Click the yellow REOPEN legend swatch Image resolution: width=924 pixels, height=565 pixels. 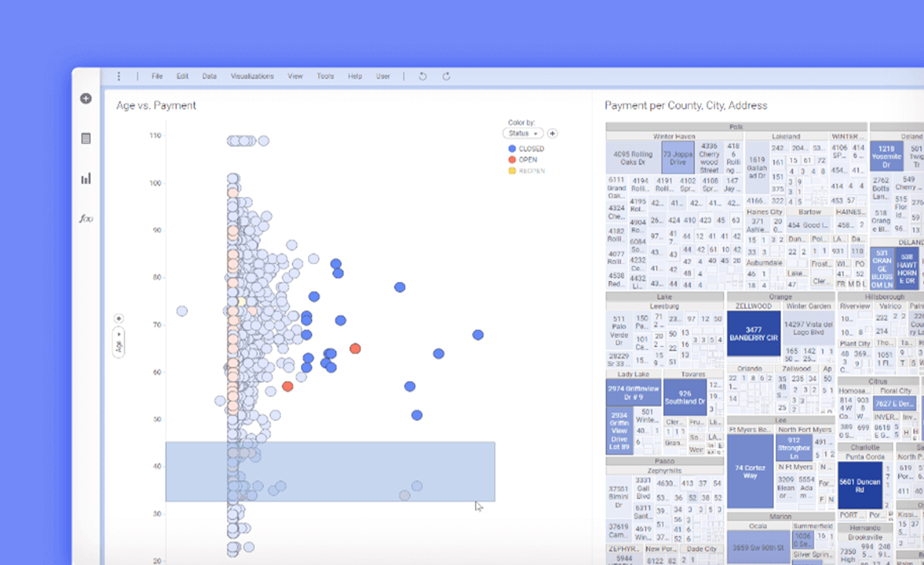click(x=512, y=170)
